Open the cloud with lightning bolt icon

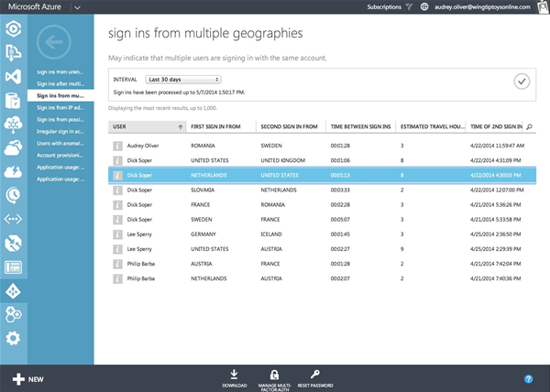[x=14, y=172]
